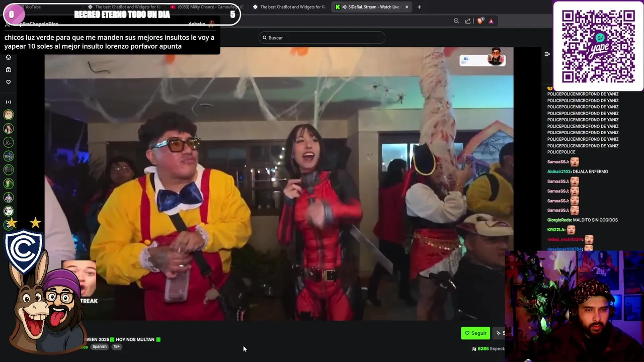Screen dimensions: 644x362
Task: Click username KRIZZLA in chat
Action: pyautogui.click(x=555, y=230)
